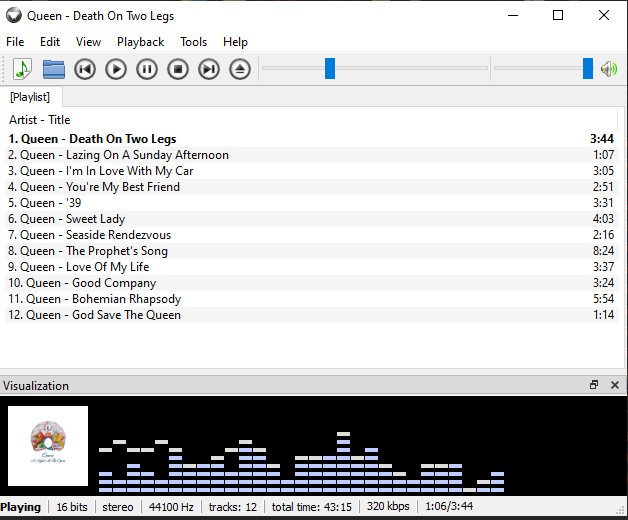Select the Queen - '39 track
This screenshot has height=520, width=628.
[x=311, y=203]
